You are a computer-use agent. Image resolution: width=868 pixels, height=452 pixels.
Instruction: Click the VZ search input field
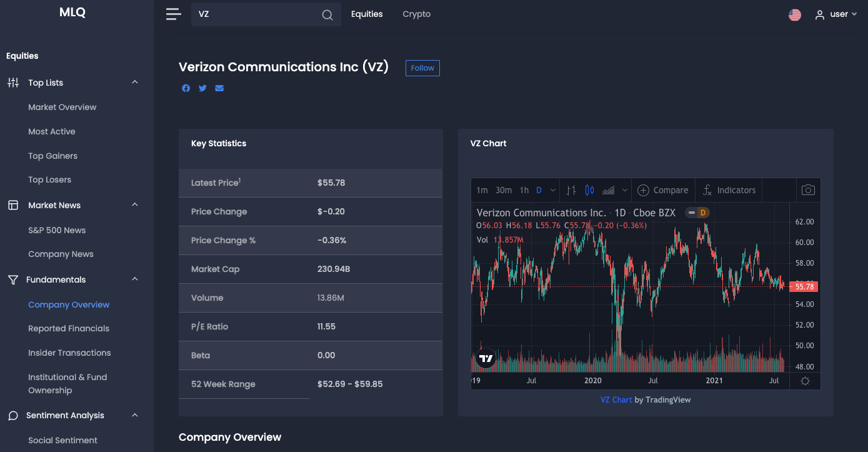(x=257, y=14)
